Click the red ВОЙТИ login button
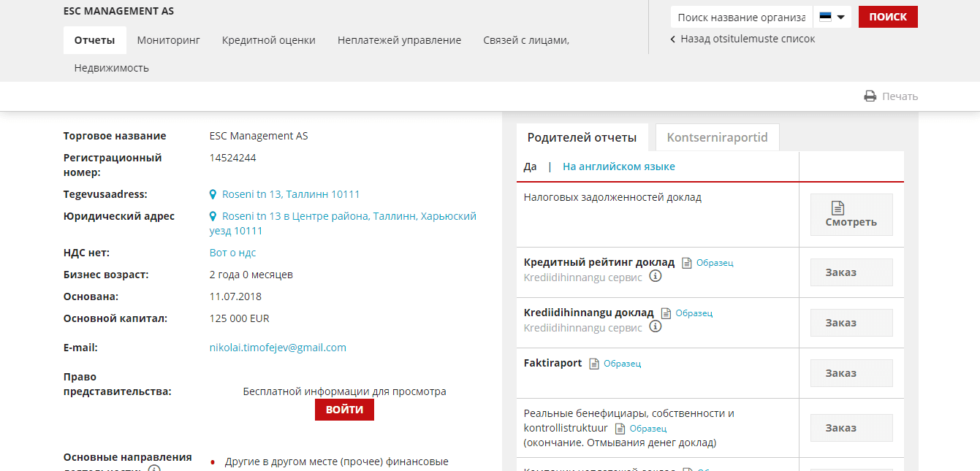This screenshot has height=471, width=980. tap(344, 410)
